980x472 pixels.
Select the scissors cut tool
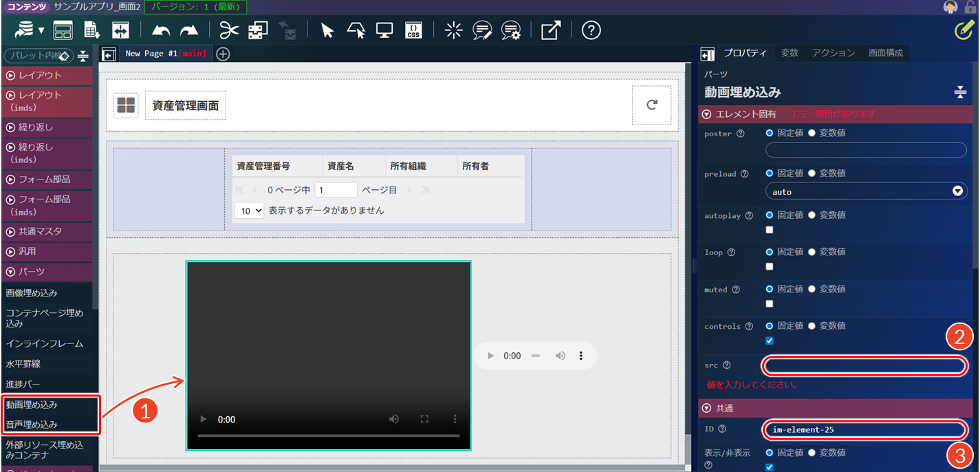click(229, 30)
